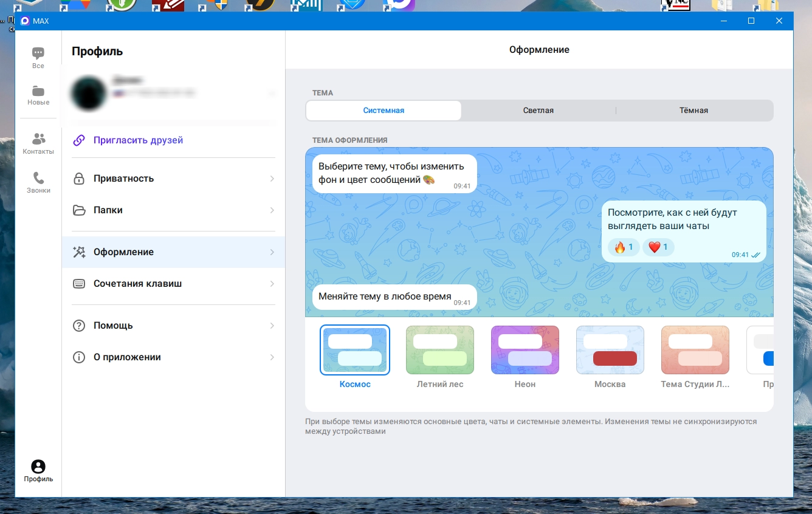Screen dimensions: 812x514
Task: Click the MAX logo in the title bar
Action: point(25,21)
